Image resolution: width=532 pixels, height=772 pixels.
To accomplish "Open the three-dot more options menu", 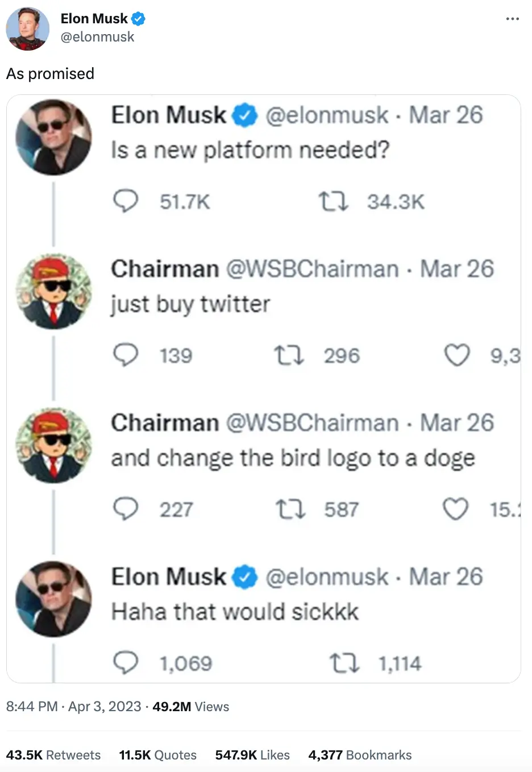I will [x=512, y=19].
